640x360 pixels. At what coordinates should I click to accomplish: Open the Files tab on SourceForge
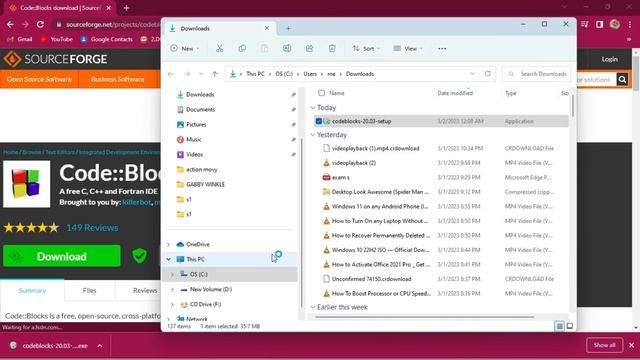click(89, 290)
